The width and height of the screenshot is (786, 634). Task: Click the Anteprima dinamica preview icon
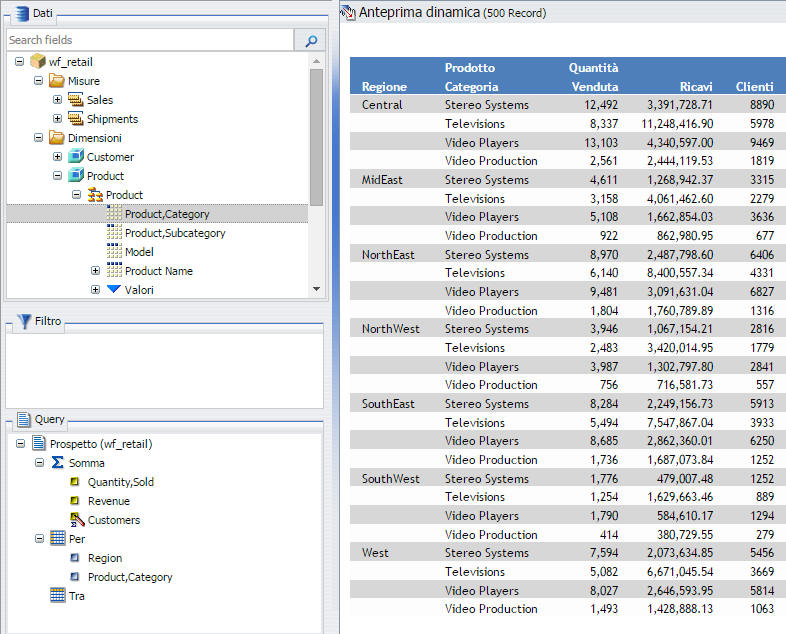pos(348,13)
